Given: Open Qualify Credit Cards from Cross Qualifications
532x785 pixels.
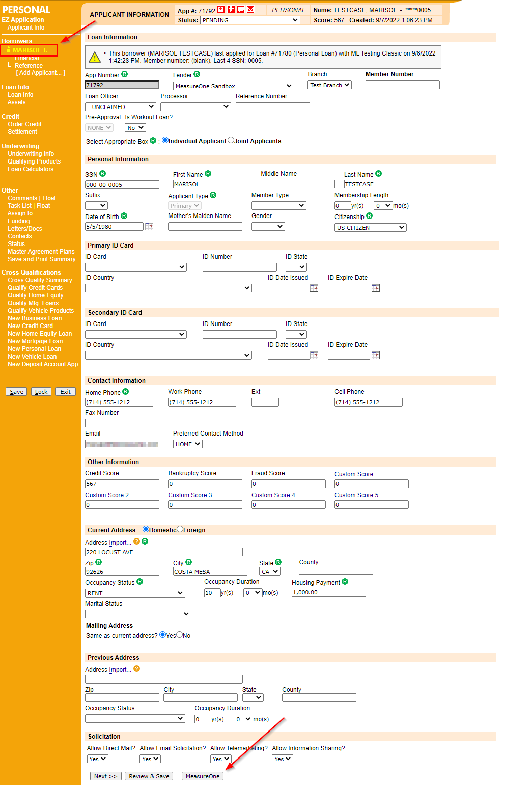Looking at the screenshot, I should point(35,287).
